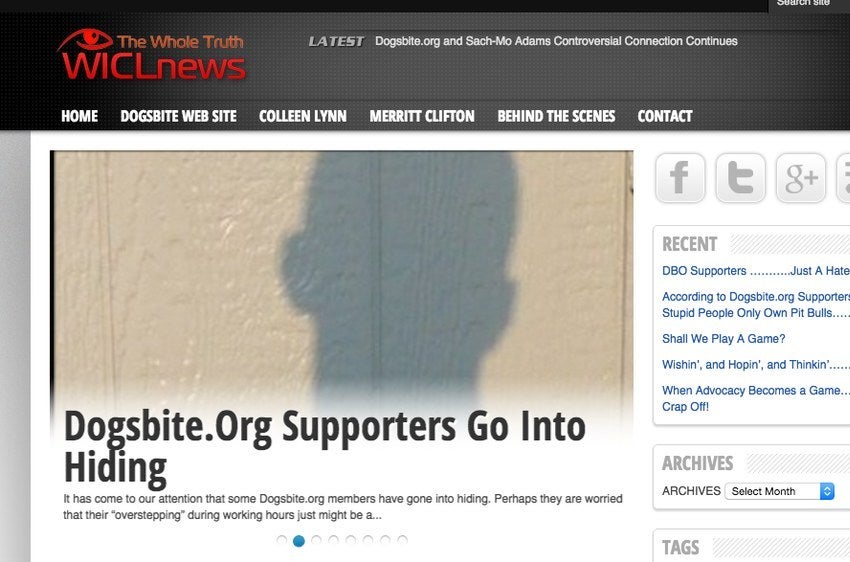Select the third slider pagination dot

317,540
